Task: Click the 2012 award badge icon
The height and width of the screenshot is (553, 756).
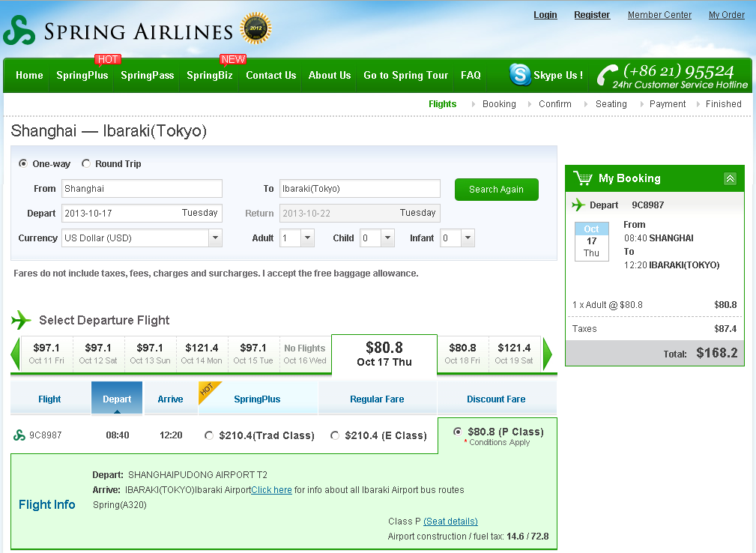Action: click(255, 29)
